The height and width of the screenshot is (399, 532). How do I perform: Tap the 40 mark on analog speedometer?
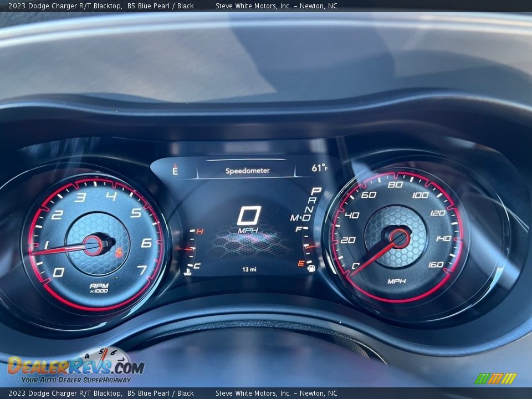352,215
